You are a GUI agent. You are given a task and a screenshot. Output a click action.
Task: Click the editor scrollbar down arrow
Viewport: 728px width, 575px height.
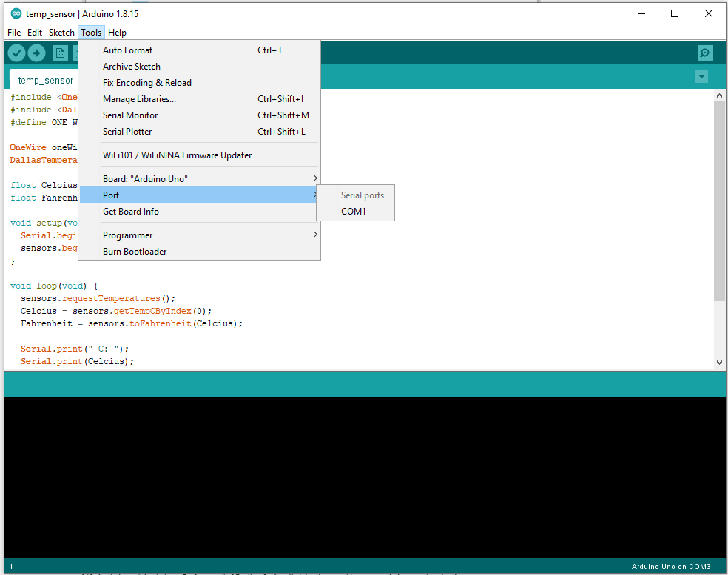pyautogui.click(x=720, y=363)
